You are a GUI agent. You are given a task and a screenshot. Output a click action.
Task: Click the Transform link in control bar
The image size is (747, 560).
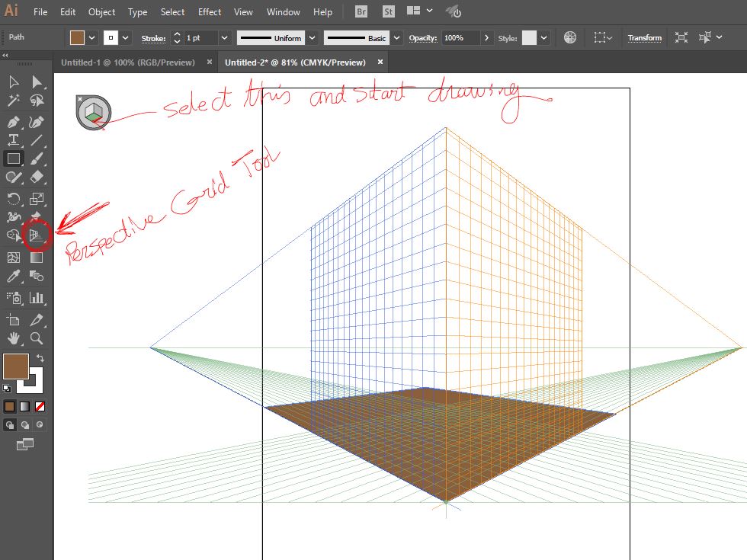[x=644, y=37]
